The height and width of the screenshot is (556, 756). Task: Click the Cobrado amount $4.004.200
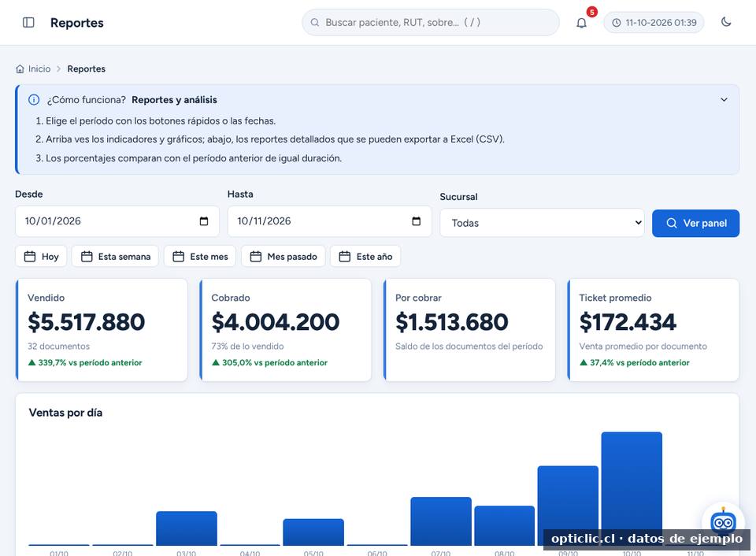(276, 321)
